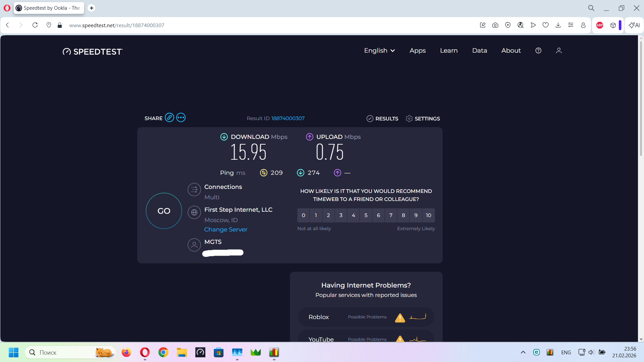Rate recommendation score 5

[366, 215]
